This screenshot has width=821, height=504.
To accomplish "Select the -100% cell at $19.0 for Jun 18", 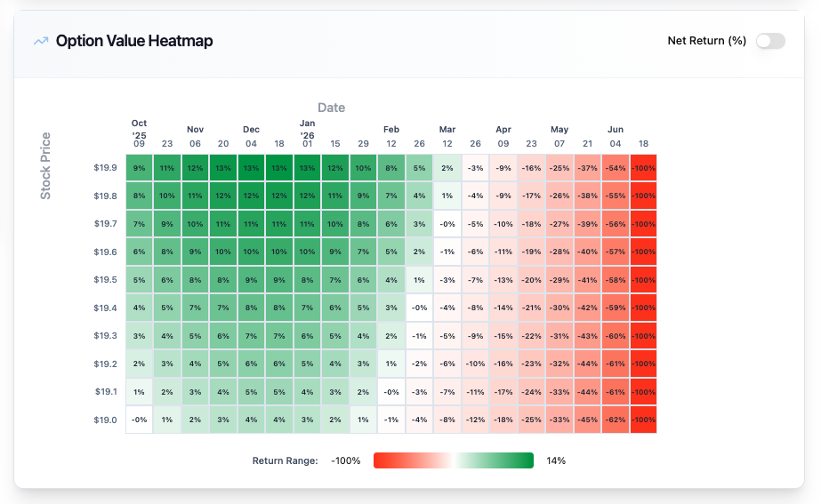I will pyautogui.click(x=643, y=420).
